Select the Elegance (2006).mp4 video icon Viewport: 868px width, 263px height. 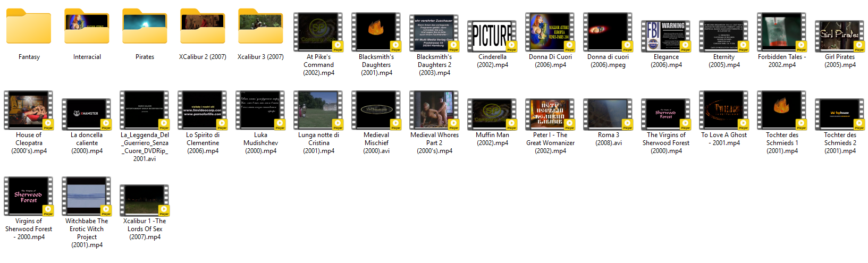(x=666, y=36)
